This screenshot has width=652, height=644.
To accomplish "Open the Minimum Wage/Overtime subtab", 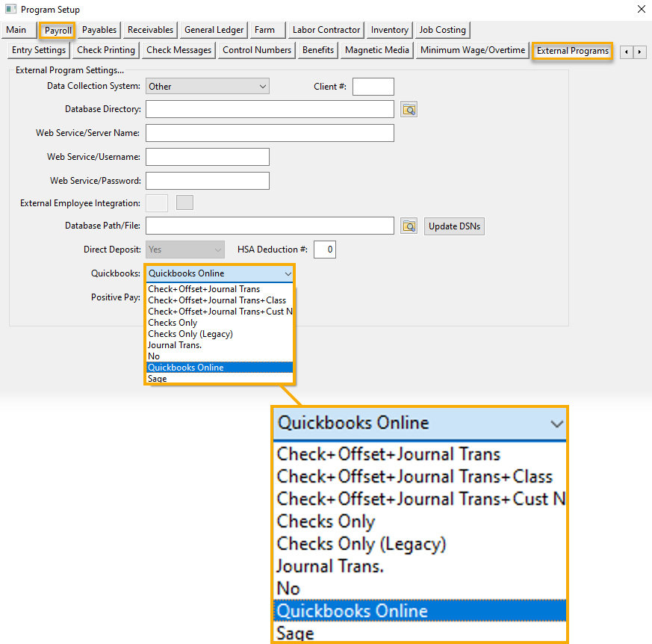I will point(472,50).
